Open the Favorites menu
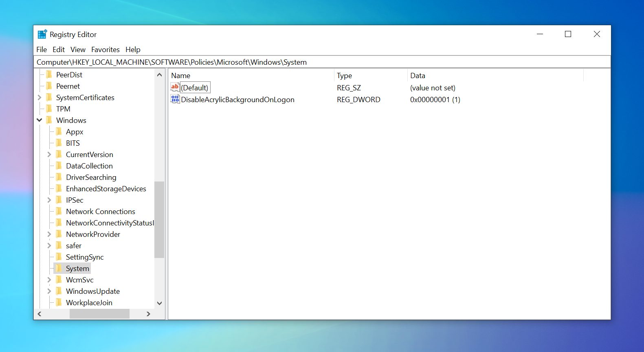 (106, 49)
